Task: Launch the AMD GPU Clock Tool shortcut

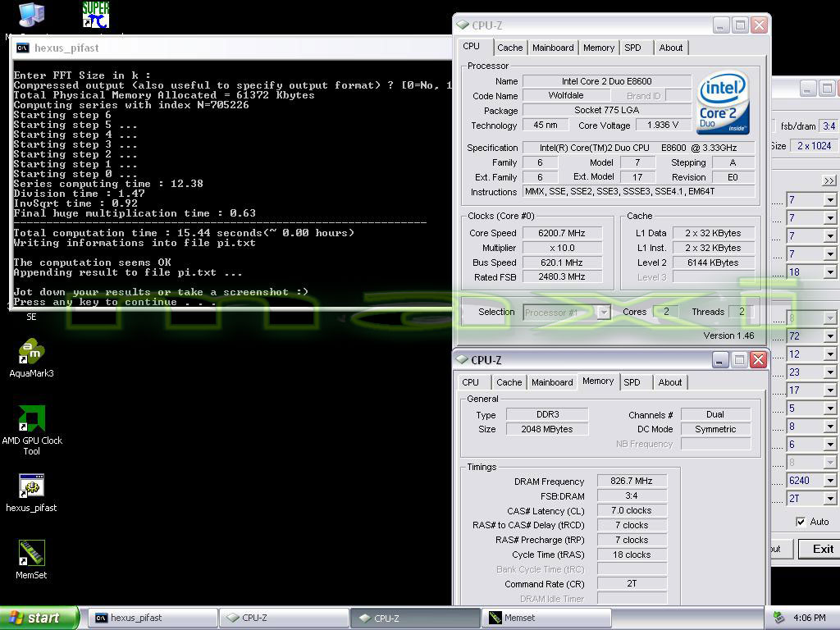Action: pos(32,430)
